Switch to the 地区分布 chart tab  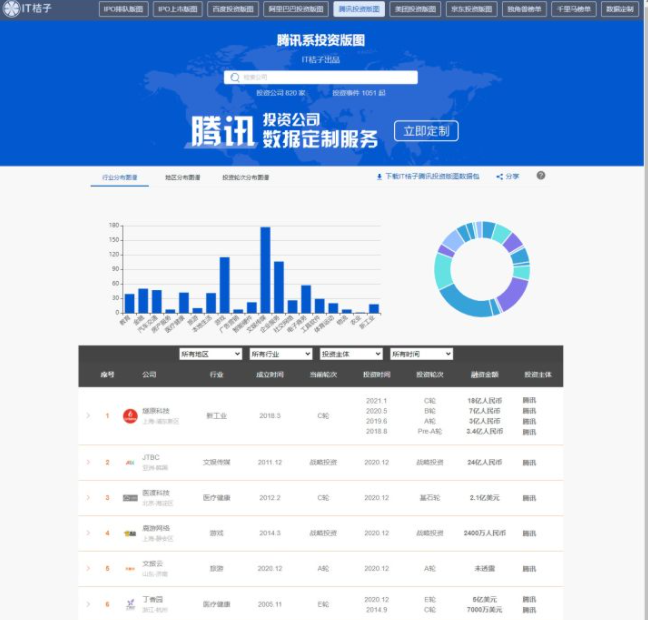tap(183, 177)
